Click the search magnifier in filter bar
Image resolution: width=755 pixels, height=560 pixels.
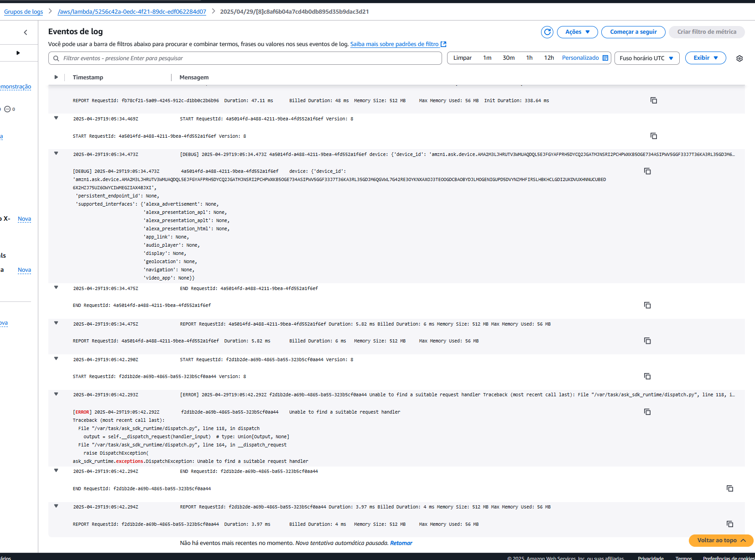click(x=56, y=58)
